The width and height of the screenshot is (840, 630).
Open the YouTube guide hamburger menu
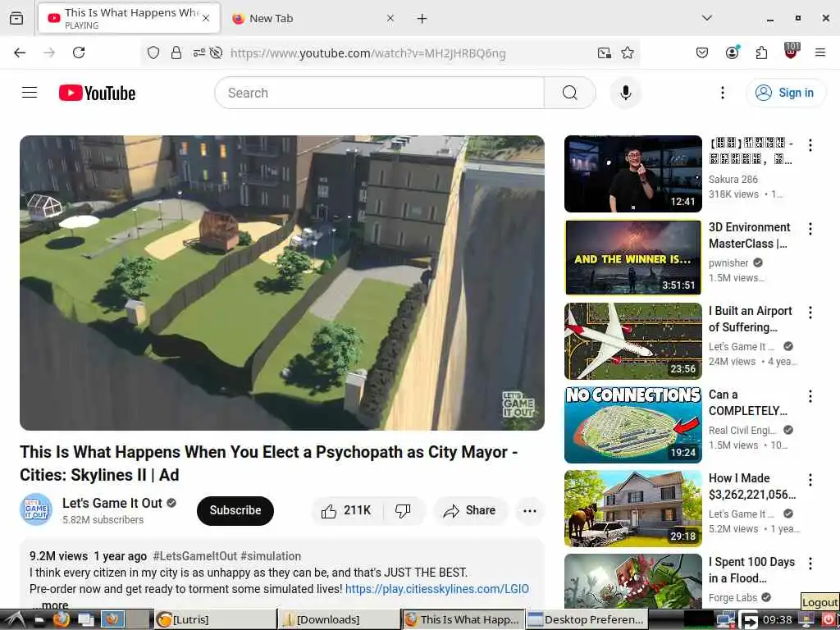[30, 93]
